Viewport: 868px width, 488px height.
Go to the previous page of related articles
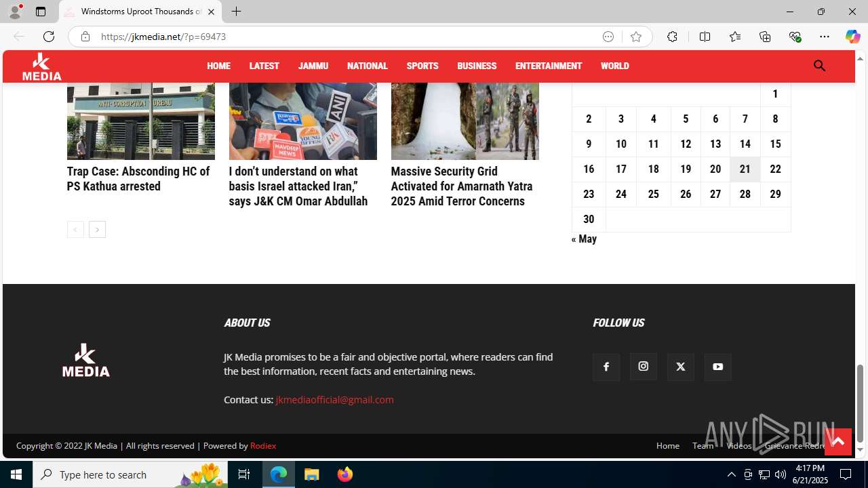point(75,230)
